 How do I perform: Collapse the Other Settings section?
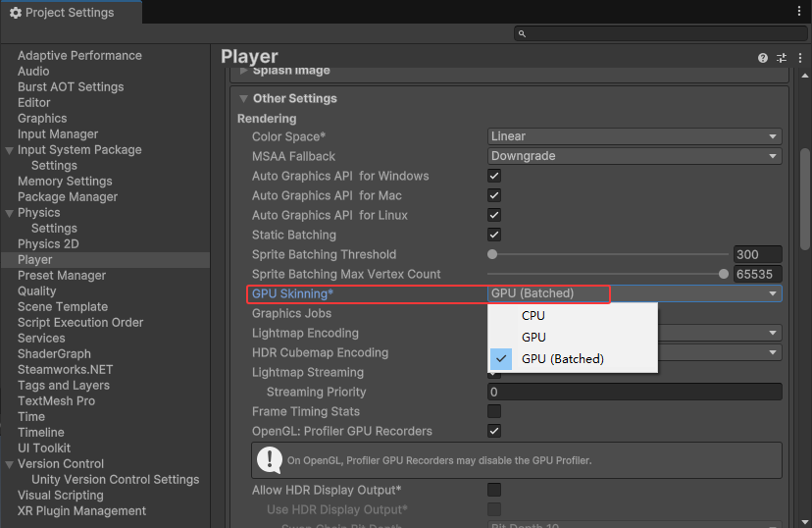click(244, 98)
